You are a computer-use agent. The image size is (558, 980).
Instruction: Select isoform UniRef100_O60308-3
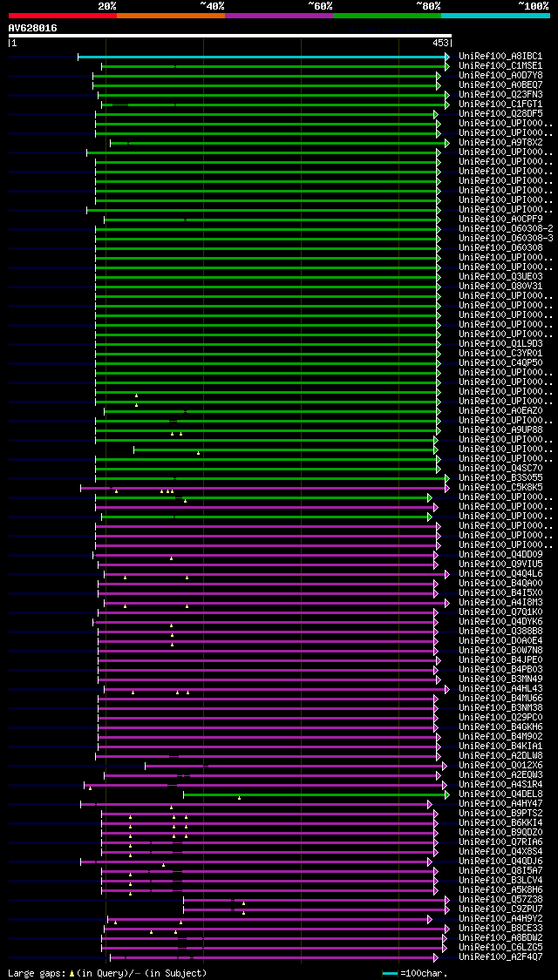coord(506,238)
